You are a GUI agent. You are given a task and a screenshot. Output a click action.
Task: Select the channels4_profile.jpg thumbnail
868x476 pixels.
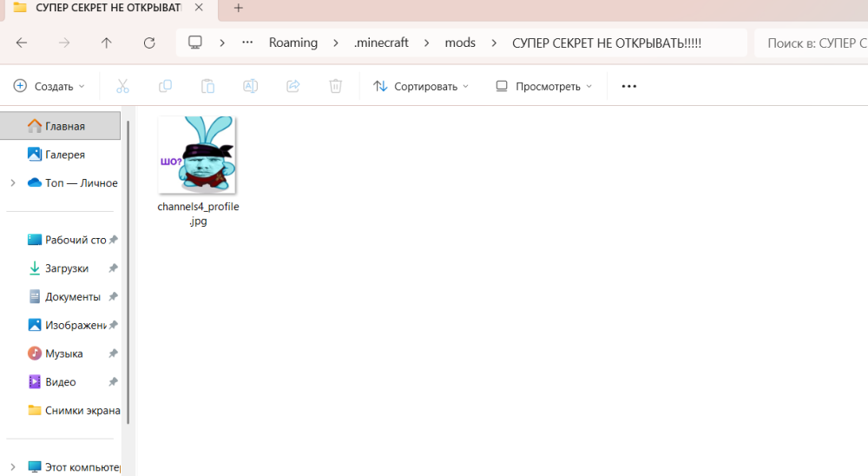196,155
